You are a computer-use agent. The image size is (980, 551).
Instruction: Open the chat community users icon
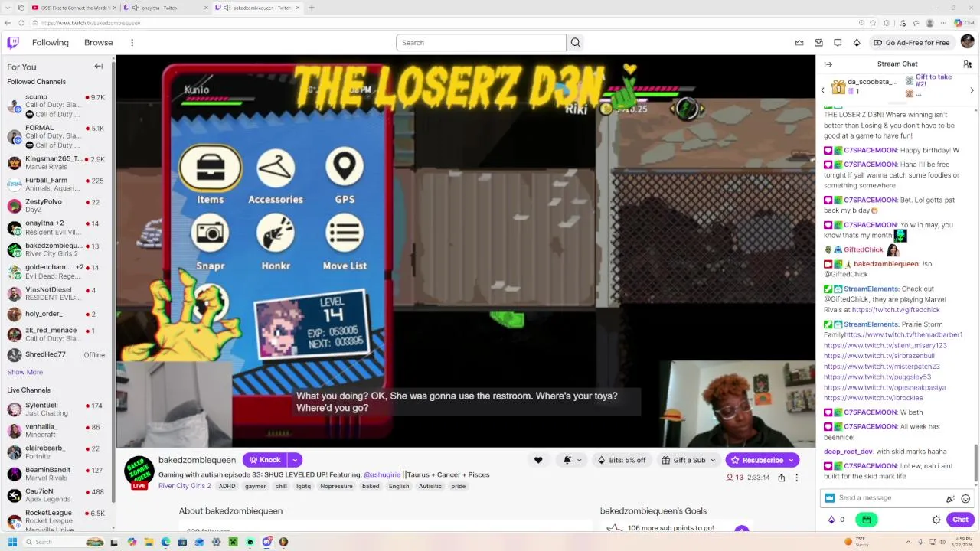coord(967,64)
